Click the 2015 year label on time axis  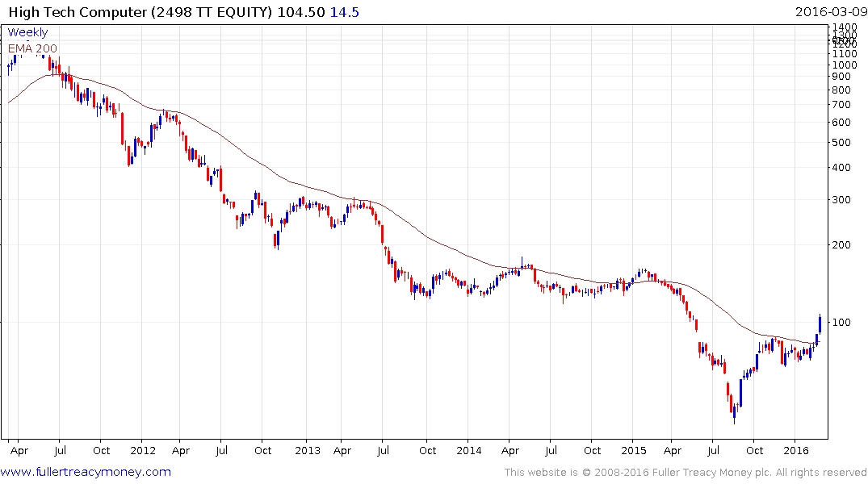click(x=633, y=451)
